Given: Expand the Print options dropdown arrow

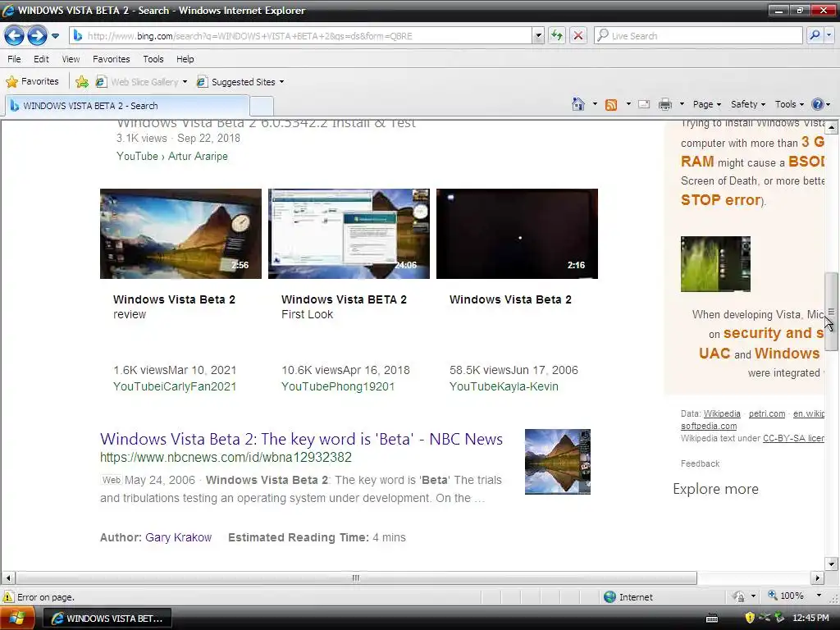Looking at the screenshot, I should (682, 104).
